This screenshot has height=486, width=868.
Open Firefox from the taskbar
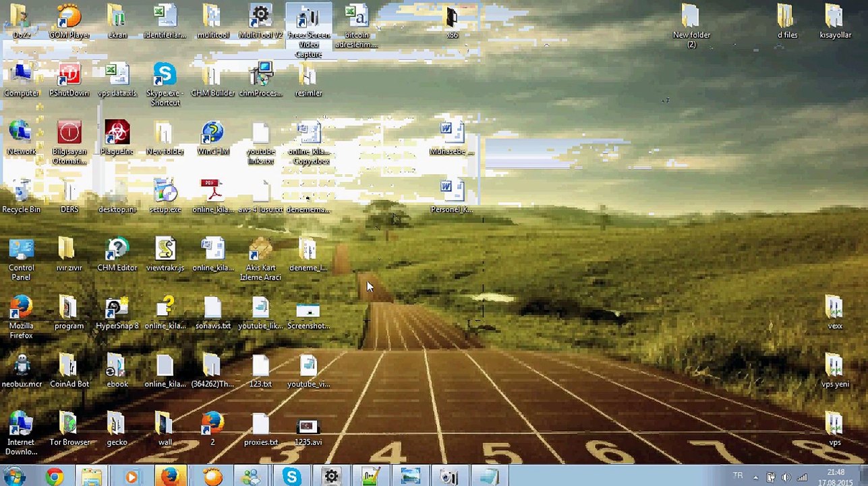pos(170,477)
